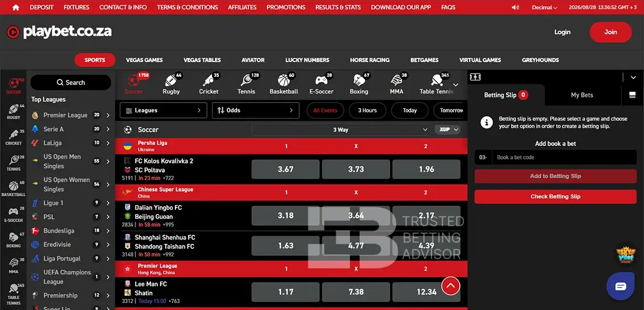
Task: Open the pitch view icon above betting slip
Action: (x=475, y=77)
